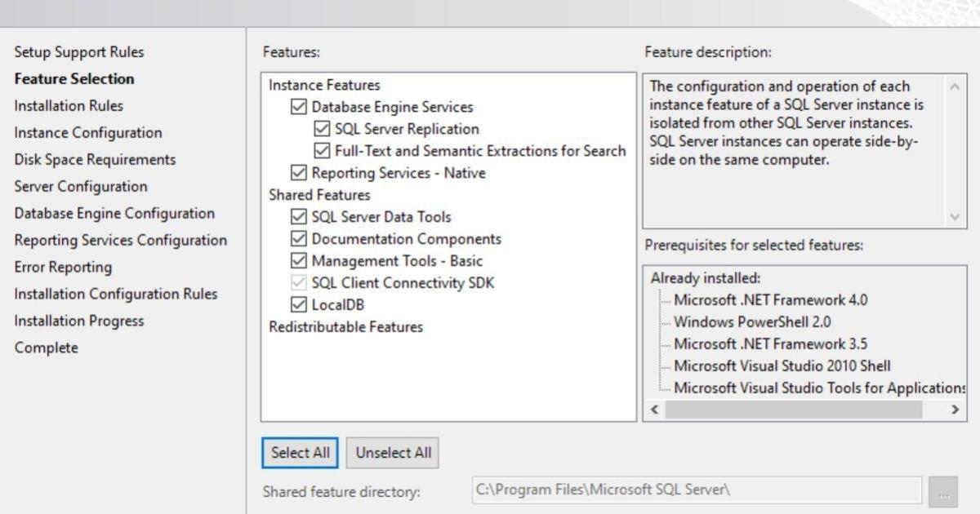Uncheck Reporting Services - Native
Image resolution: width=980 pixels, height=514 pixels.
299,173
